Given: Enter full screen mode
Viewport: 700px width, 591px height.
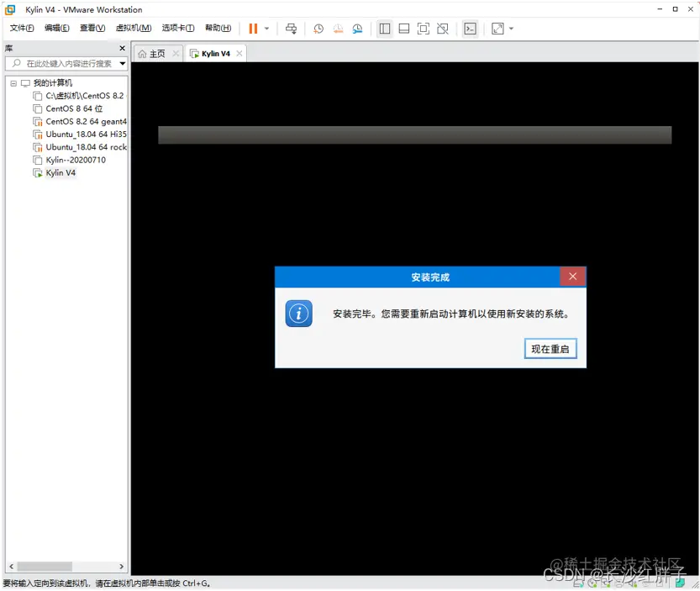Looking at the screenshot, I should tap(423, 28).
